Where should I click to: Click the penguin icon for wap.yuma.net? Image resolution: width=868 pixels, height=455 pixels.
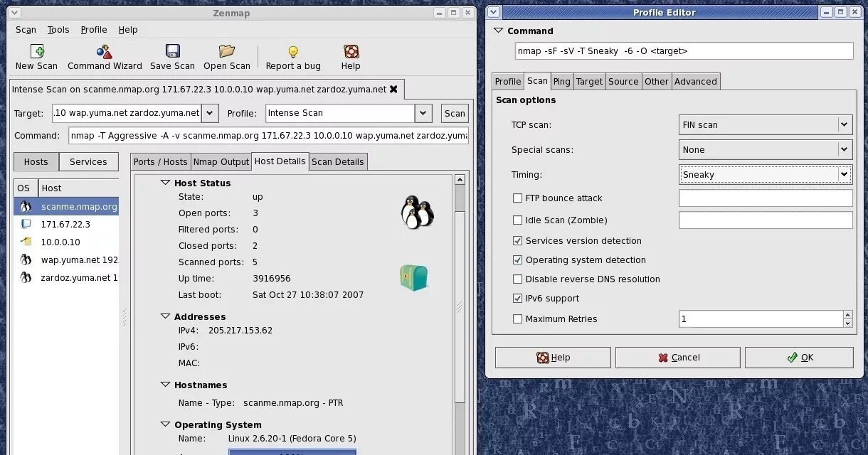[x=26, y=259]
